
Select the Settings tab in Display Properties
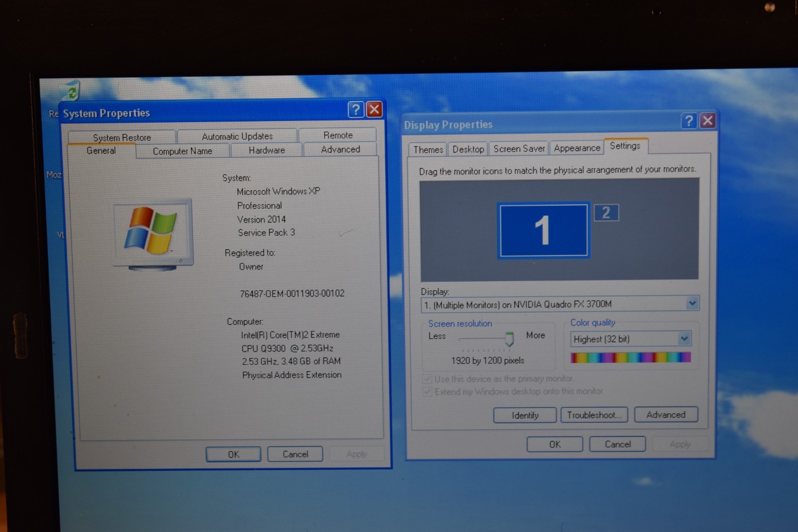(625, 146)
